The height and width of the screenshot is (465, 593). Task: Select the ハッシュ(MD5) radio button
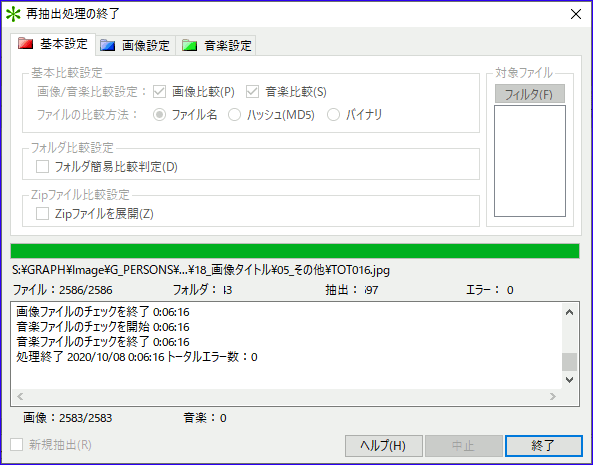(x=234, y=115)
